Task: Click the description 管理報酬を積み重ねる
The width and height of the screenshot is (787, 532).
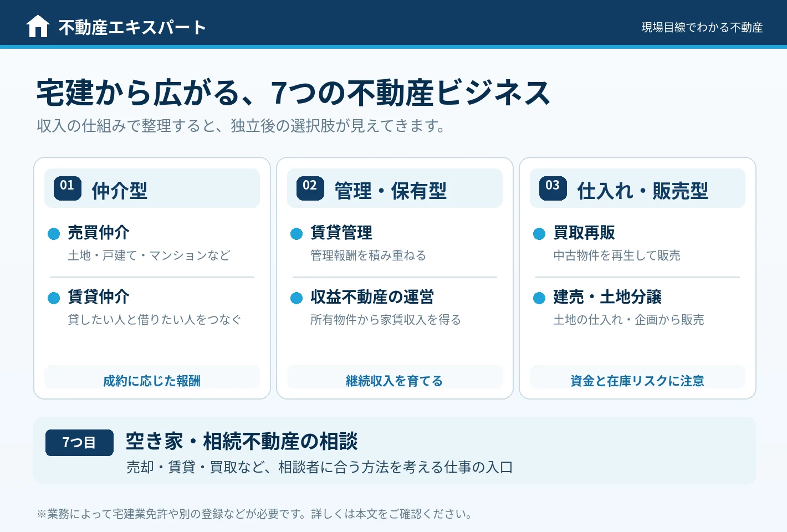Action: pos(369,255)
